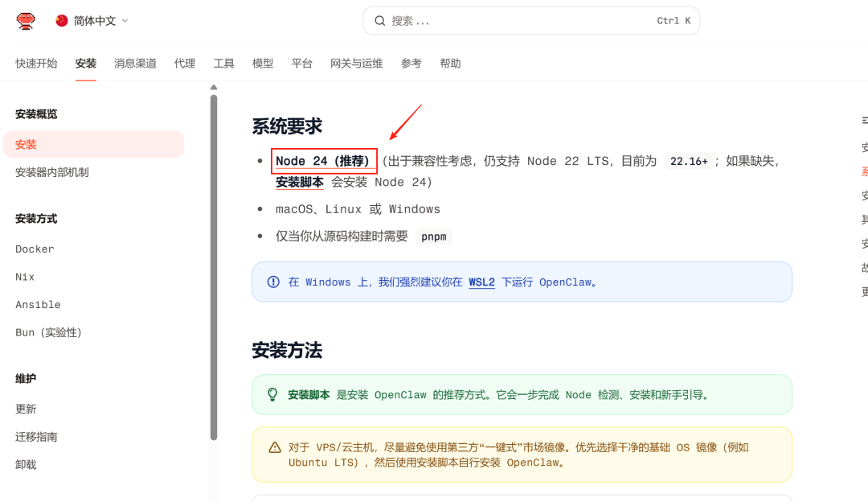The width and height of the screenshot is (868, 502).
Task: Click the scrollbar up arrow in sidebar
Action: (x=214, y=87)
